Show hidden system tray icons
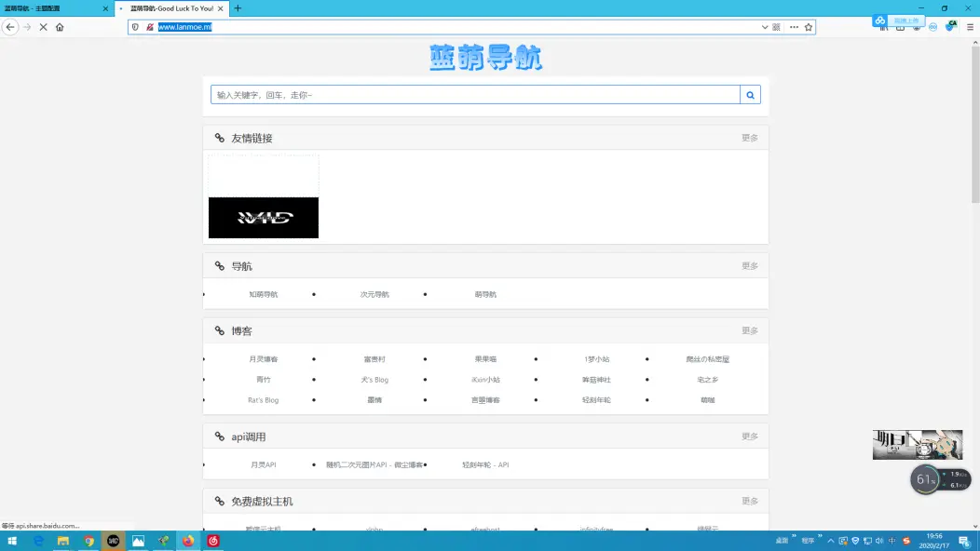980x551 pixels. click(x=830, y=541)
